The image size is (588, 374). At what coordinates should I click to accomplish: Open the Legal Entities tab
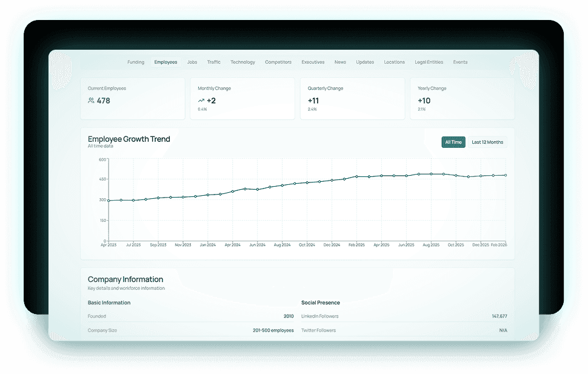click(x=429, y=62)
